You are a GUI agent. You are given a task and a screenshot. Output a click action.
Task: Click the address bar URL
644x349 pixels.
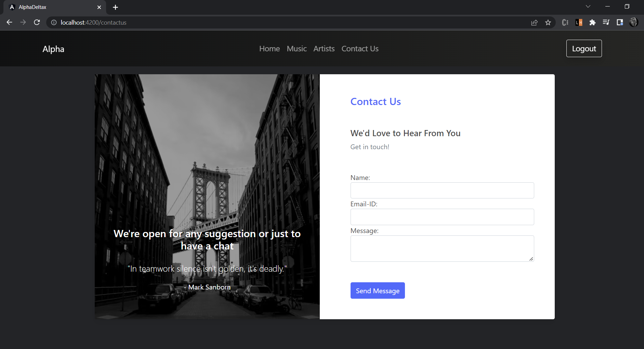tap(93, 23)
